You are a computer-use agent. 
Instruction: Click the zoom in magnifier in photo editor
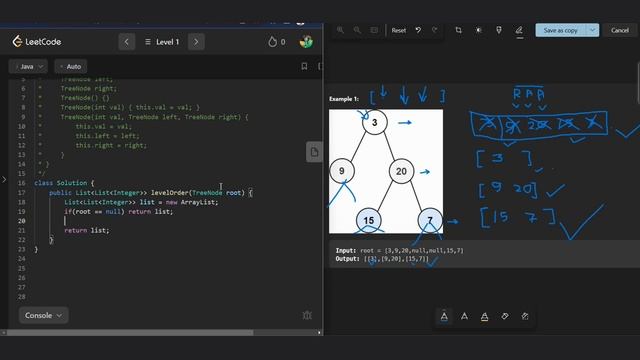pyautogui.click(x=340, y=30)
